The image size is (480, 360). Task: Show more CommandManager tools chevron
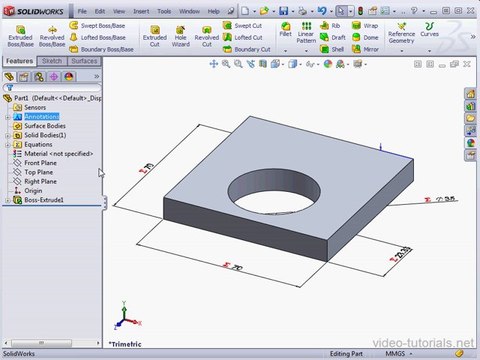pyautogui.click(x=473, y=37)
